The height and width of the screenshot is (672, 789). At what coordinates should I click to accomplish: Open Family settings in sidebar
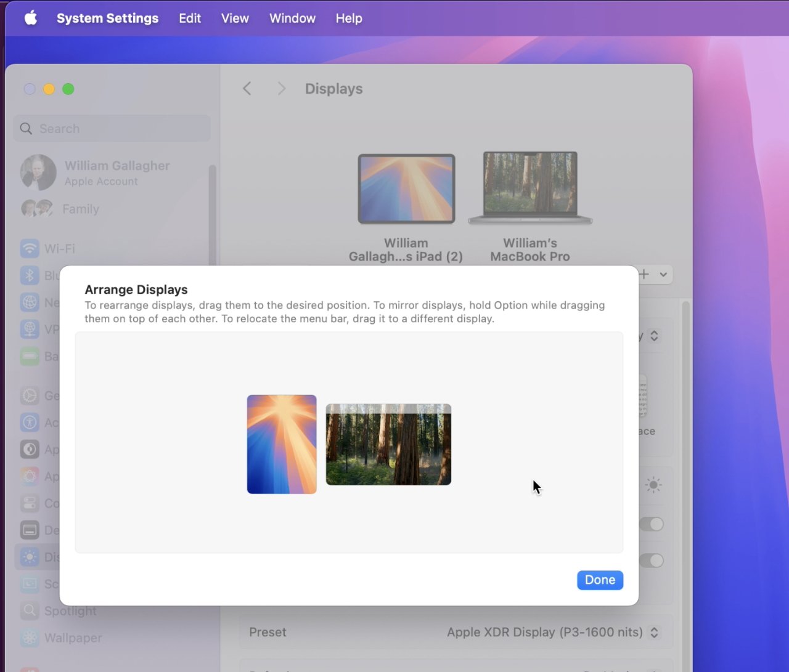coord(60,209)
